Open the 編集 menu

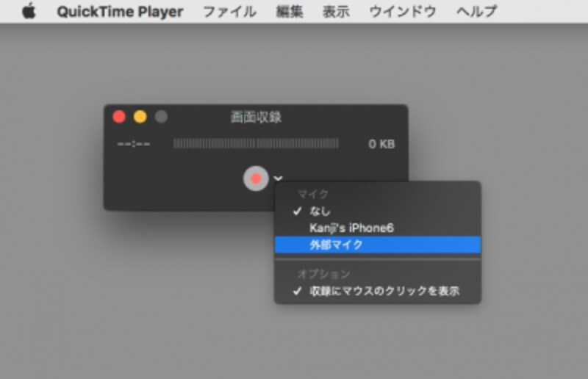289,12
